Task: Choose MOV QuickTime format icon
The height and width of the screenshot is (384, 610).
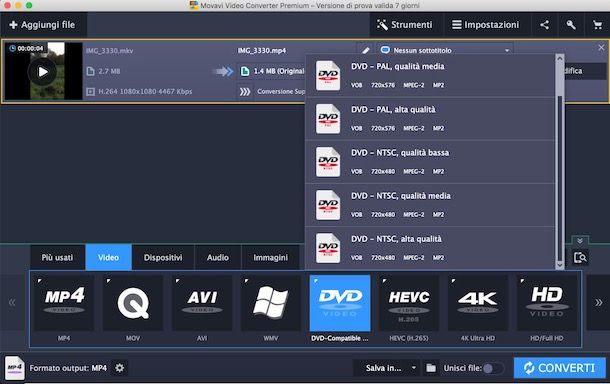Action: (133, 303)
